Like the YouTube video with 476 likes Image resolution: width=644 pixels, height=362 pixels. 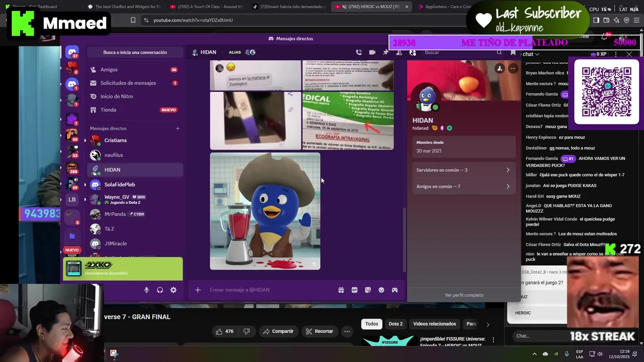pyautogui.click(x=224, y=331)
